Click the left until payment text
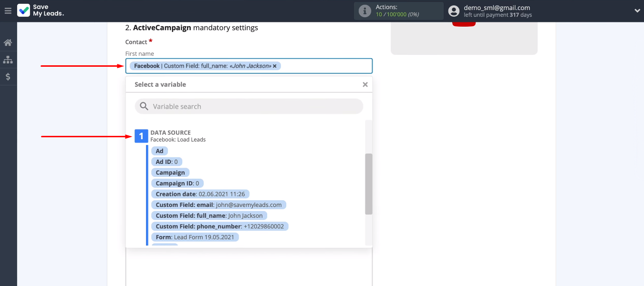 (x=498, y=15)
